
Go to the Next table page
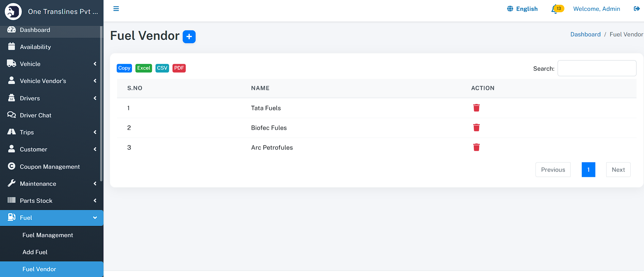(618, 170)
